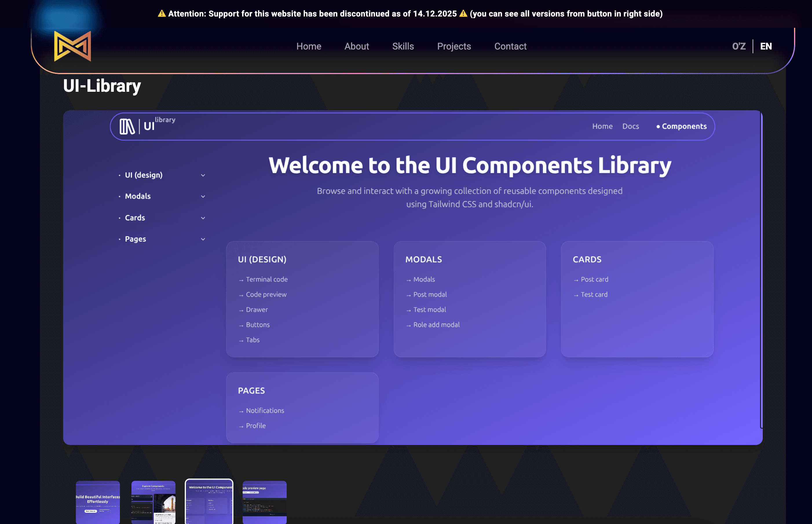The width and height of the screenshot is (812, 524).
Task: Expand the Modals sidebar chevron
Action: (x=203, y=196)
